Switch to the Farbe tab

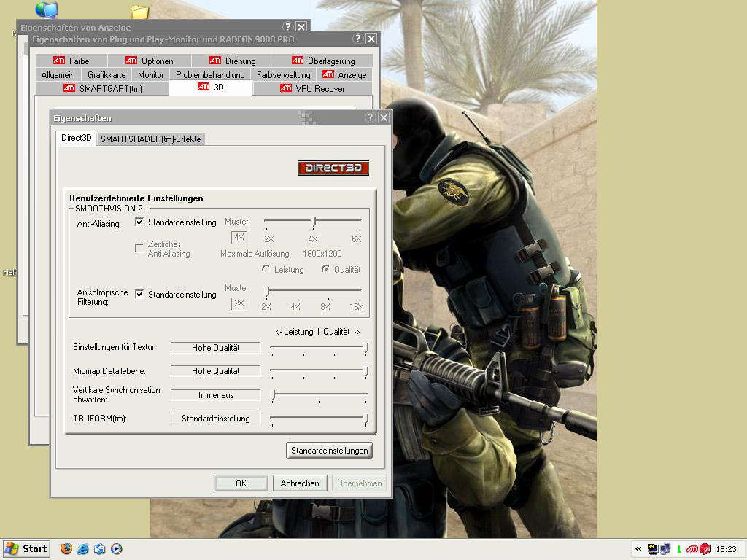(71, 61)
